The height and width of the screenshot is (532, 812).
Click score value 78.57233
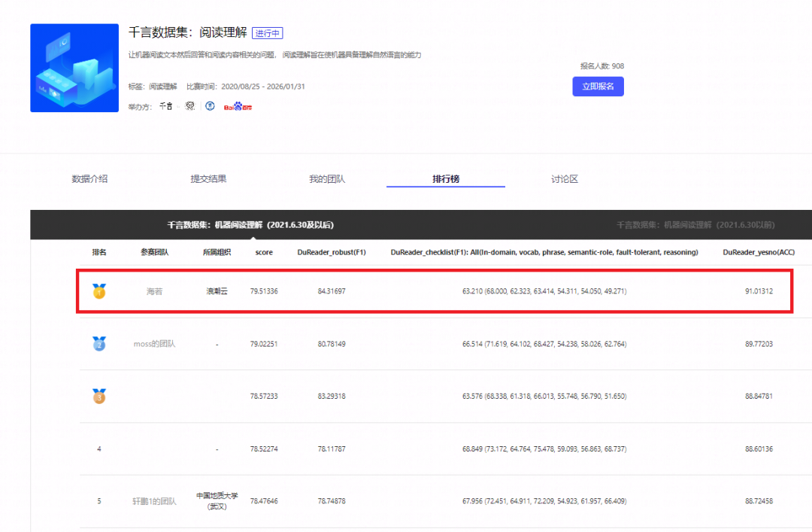click(x=264, y=396)
